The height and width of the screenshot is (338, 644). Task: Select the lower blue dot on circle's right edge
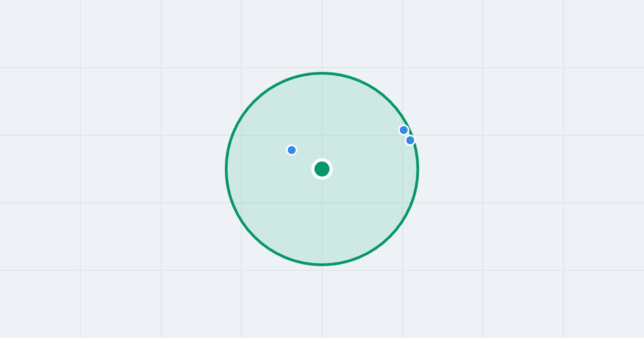[x=410, y=140]
